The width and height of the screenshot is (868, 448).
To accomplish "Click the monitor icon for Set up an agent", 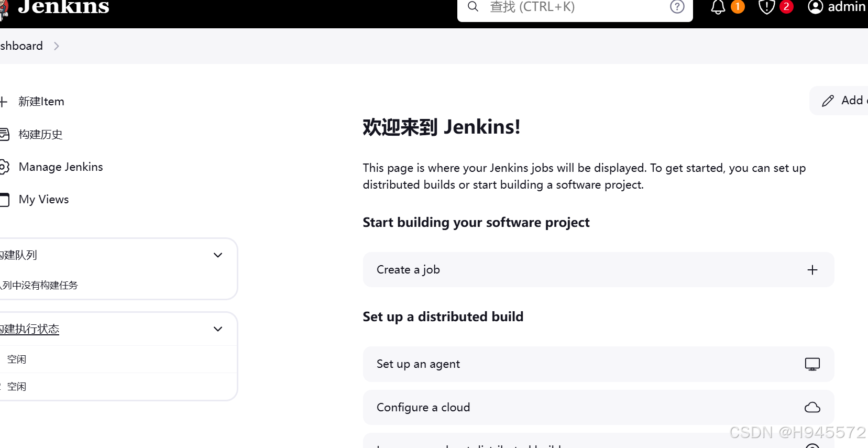I will (x=812, y=364).
